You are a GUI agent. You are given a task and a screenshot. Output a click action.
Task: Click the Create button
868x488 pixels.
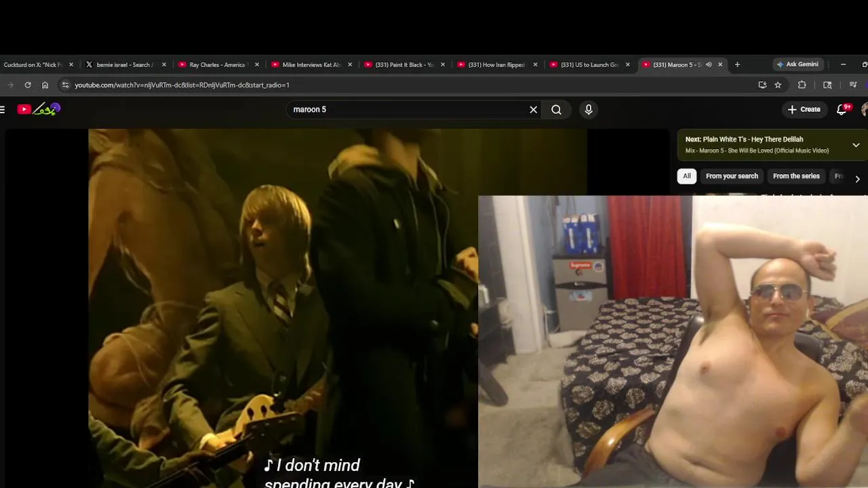804,109
